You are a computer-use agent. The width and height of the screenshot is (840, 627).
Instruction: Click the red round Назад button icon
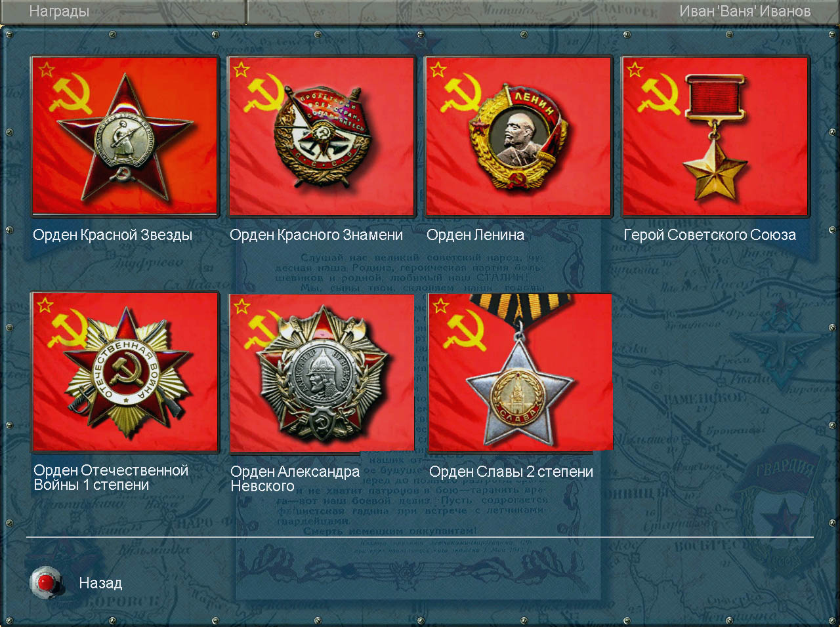47,582
